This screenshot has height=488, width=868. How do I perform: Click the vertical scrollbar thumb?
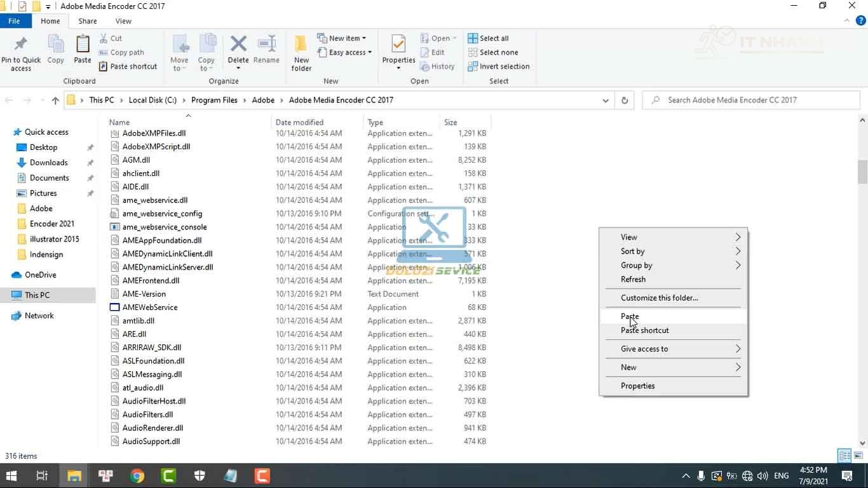tap(862, 171)
